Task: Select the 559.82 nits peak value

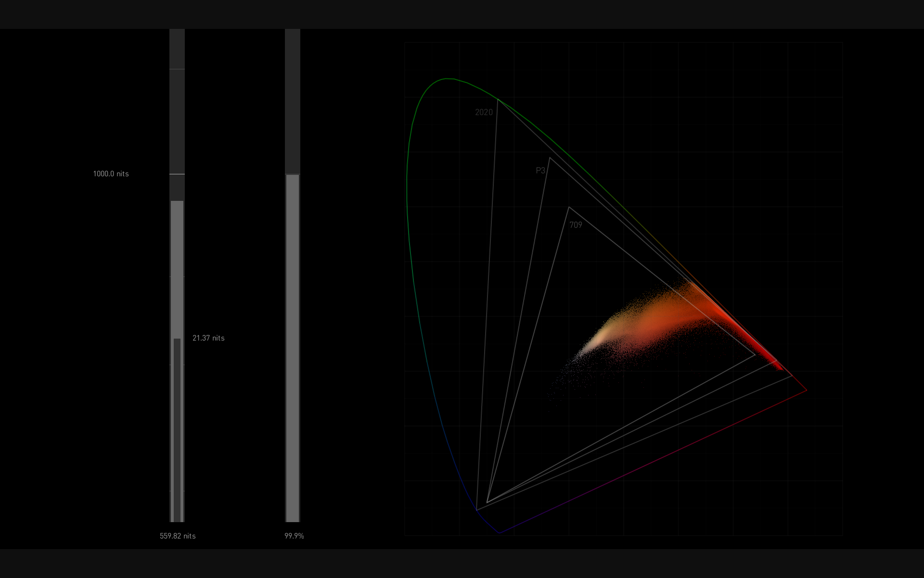Action: pyautogui.click(x=178, y=536)
